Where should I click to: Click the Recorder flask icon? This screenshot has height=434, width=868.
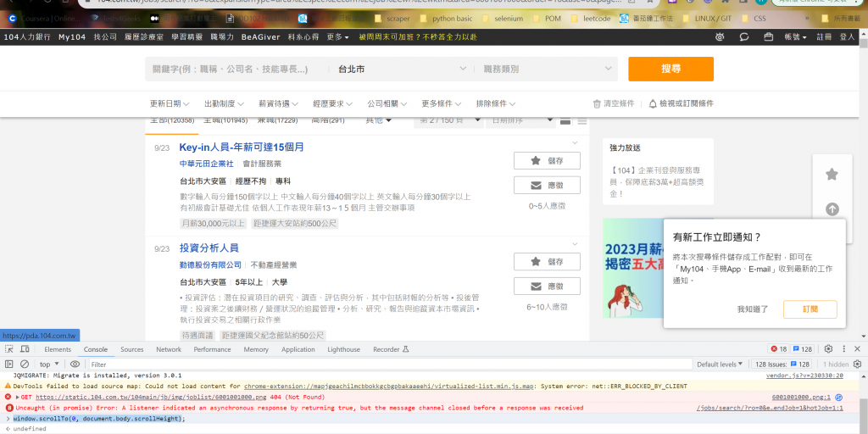click(x=405, y=349)
